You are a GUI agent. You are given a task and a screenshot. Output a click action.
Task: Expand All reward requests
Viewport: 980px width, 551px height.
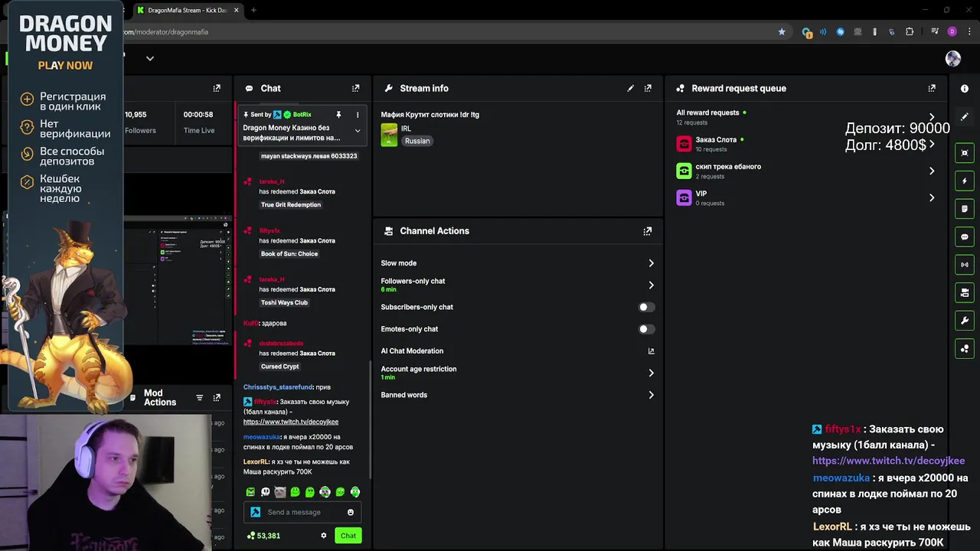click(932, 117)
